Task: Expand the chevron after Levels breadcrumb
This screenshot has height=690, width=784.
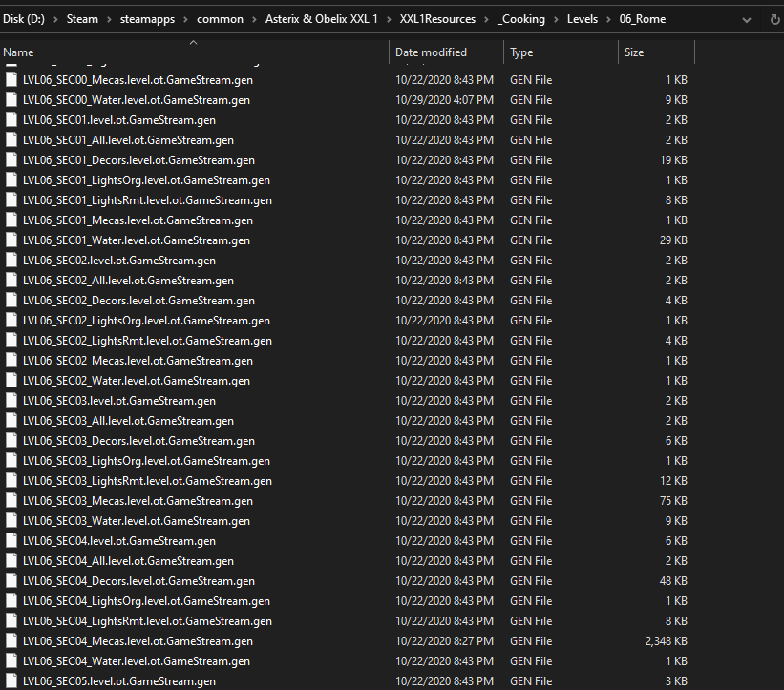Action: click(x=608, y=19)
